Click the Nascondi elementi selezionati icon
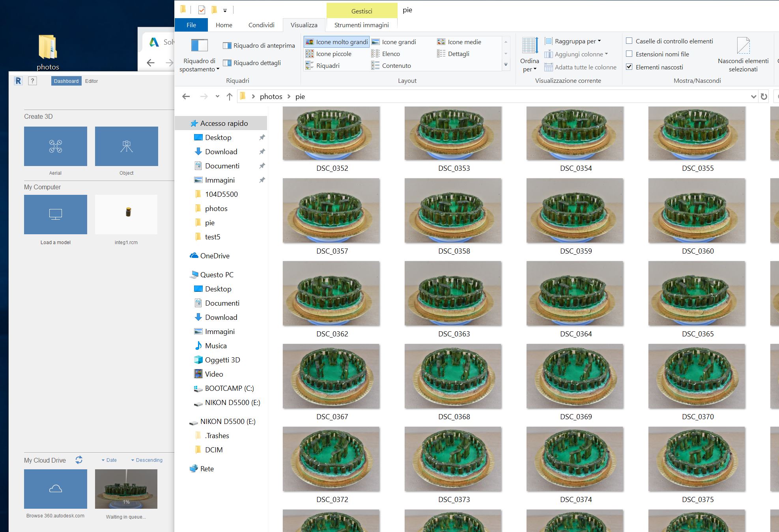Viewport: 779px width, 532px height. pos(743,46)
